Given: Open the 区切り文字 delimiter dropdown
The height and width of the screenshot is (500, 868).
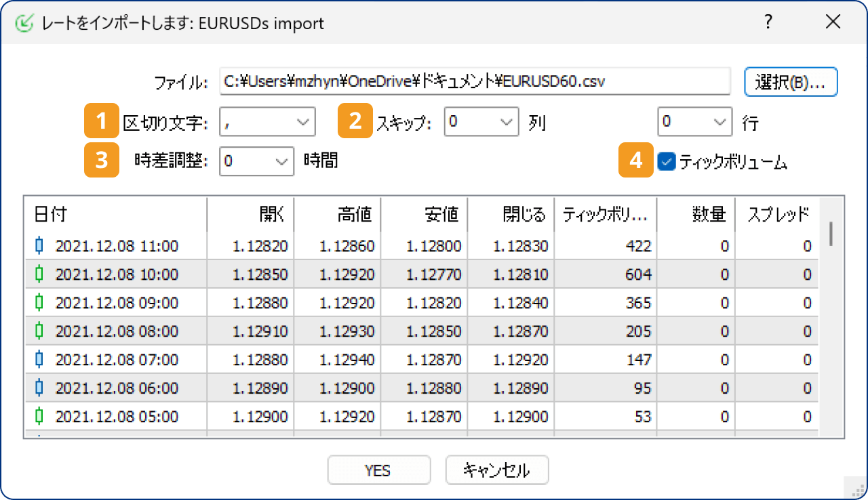Looking at the screenshot, I should [x=267, y=122].
